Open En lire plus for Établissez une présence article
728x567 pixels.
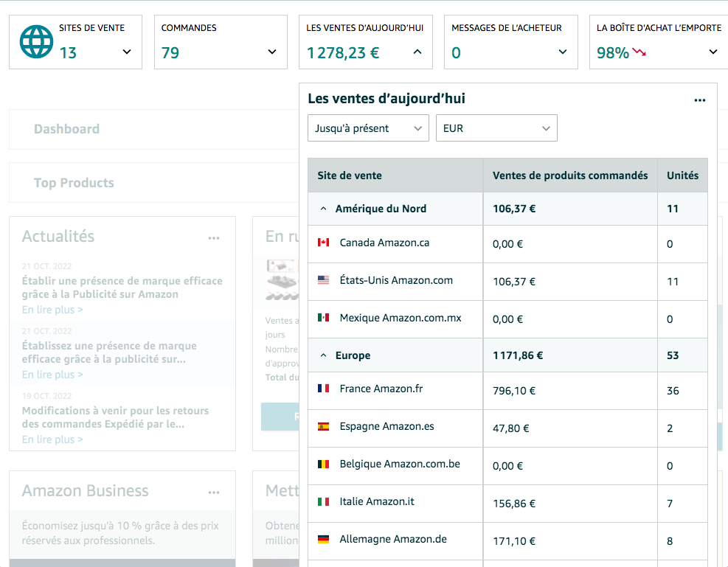[x=52, y=375]
